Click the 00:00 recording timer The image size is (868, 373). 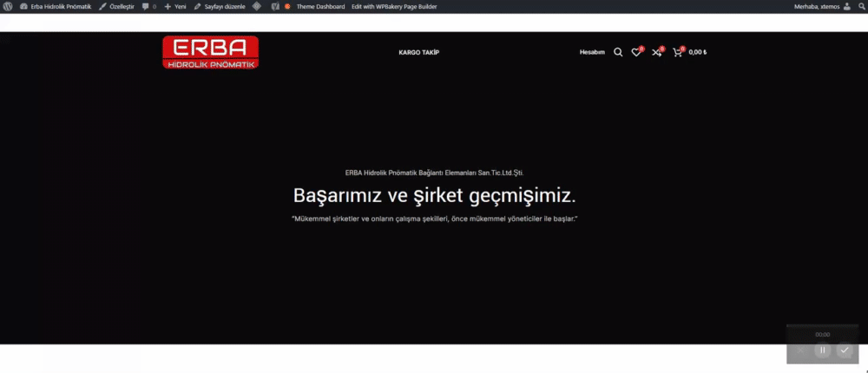(x=823, y=334)
